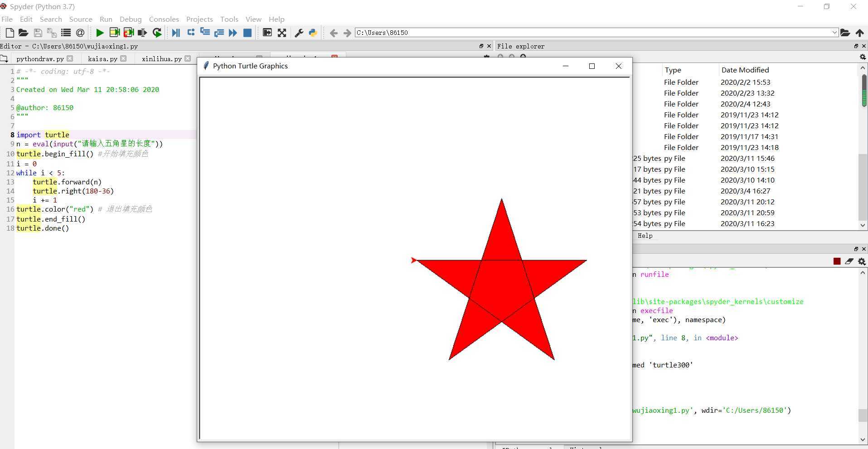Run file with green play icon
Viewport: 868px width, 449px height.
[x=100, y=33]
